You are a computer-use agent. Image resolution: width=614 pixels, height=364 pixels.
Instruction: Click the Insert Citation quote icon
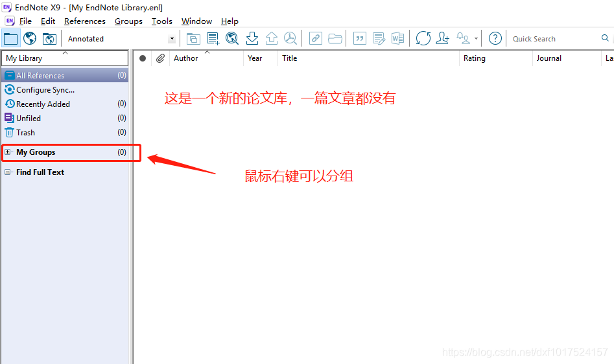pos(359,39)
